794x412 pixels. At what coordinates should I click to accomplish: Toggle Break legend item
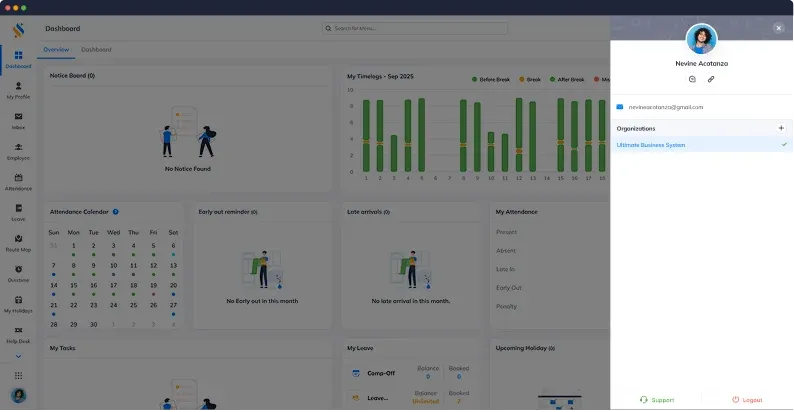pyautogui.click(x=530, y=79)
